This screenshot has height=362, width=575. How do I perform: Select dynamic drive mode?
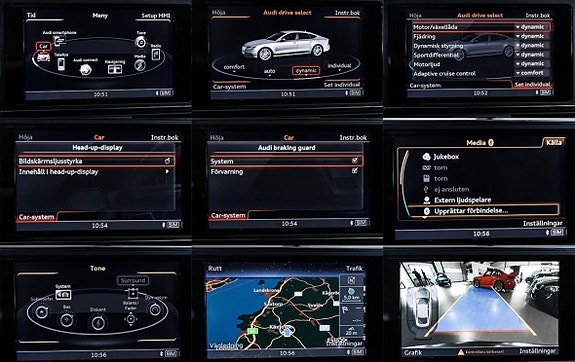(x=306, y=70)
